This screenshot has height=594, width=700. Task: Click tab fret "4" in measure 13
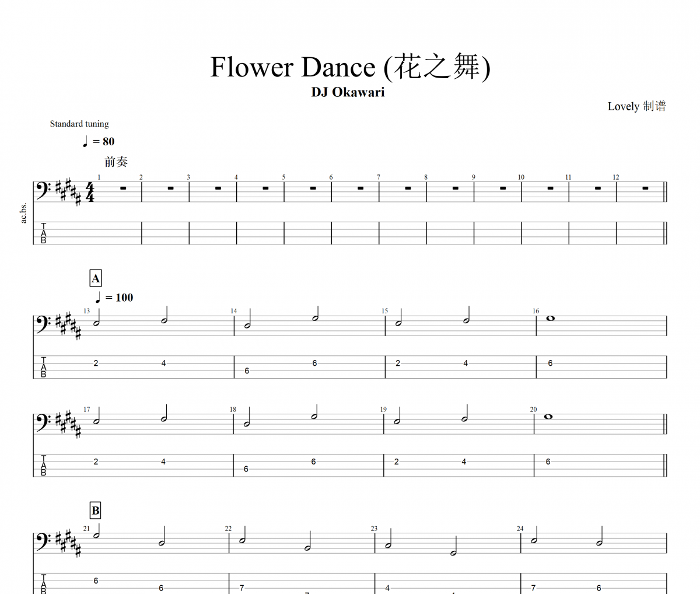click(x=163, y=363)
